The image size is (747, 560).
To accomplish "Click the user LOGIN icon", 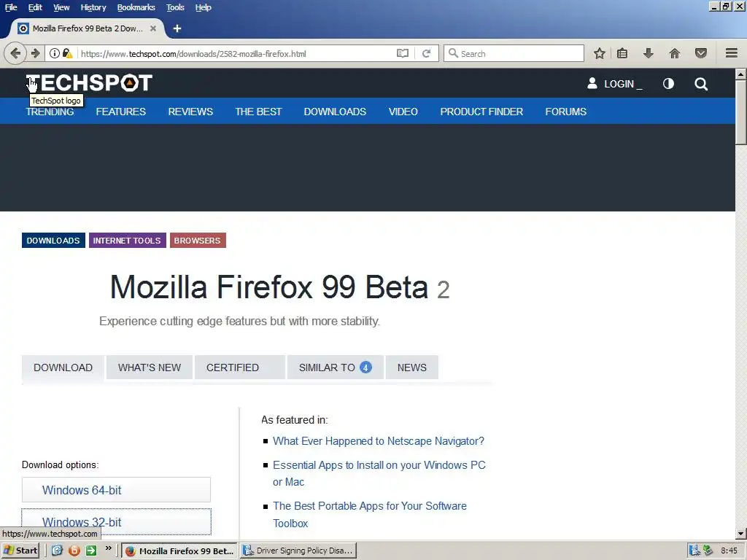I will pos(592,83).
